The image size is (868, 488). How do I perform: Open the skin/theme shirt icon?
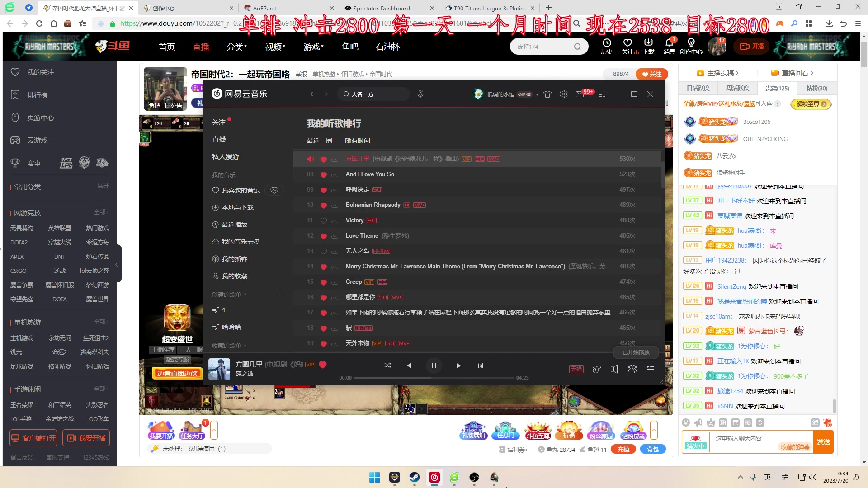[547, 94]
